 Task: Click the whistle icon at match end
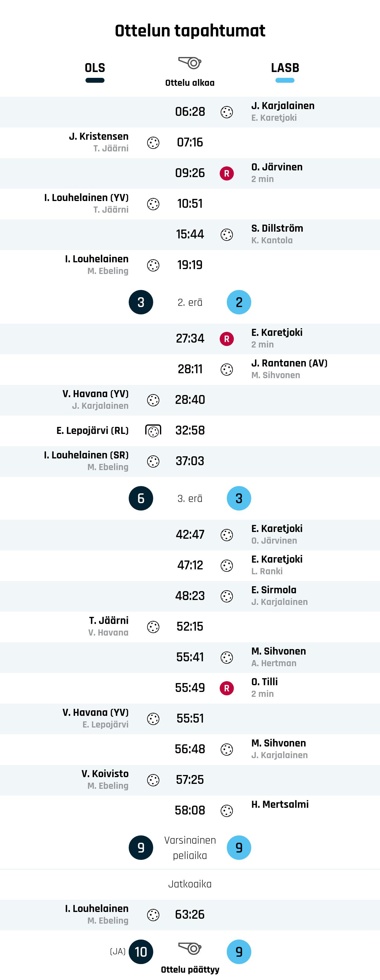[190, 948]
